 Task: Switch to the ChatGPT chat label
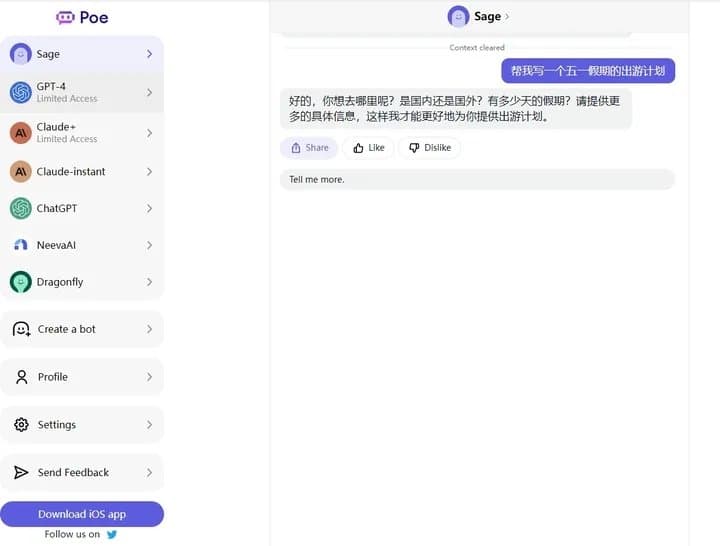pos(57,208)
